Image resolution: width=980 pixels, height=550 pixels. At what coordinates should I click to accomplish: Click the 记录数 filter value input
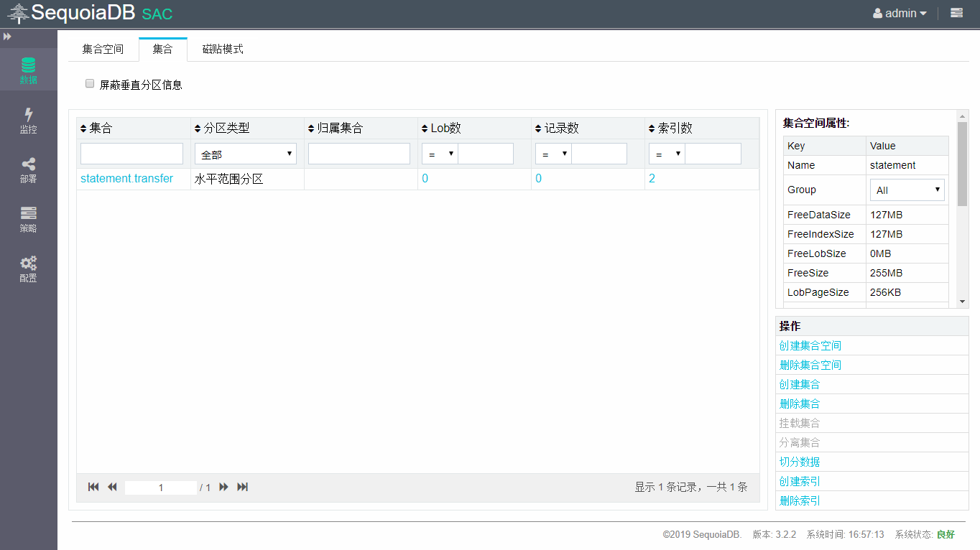tap(599, 154)
